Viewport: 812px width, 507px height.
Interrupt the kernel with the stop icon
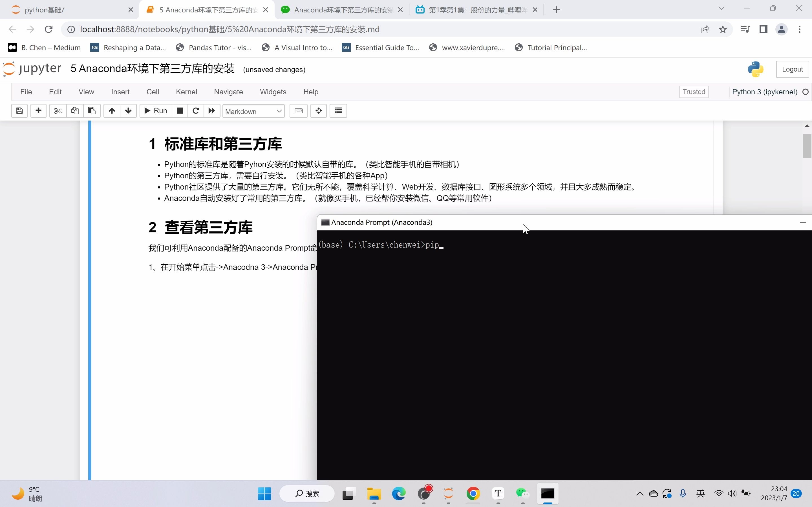click(x=180, y=111)
